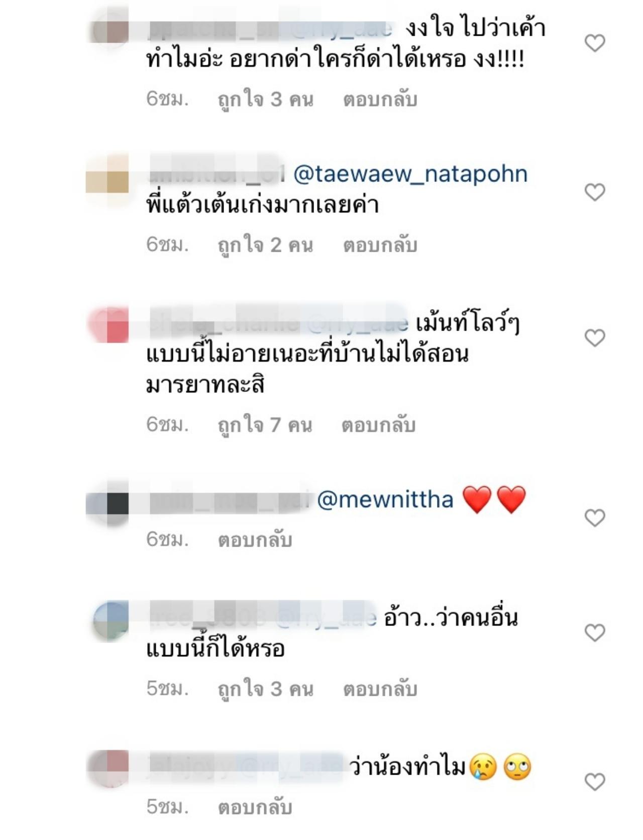Screen dimensions: 643x840
Task: Like the comment saying งงใจ ไปว่าเค้า
Action: 595,43
